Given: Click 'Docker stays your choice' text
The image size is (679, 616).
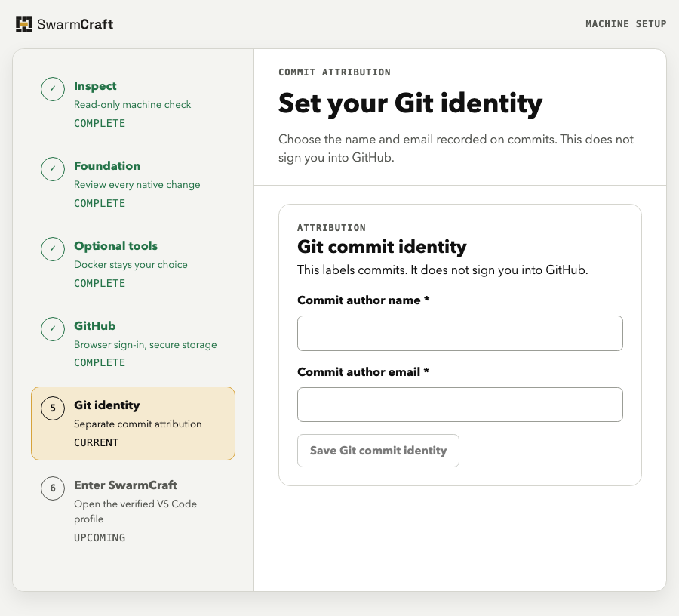Looking at the screenshot, I should [131, 265].
